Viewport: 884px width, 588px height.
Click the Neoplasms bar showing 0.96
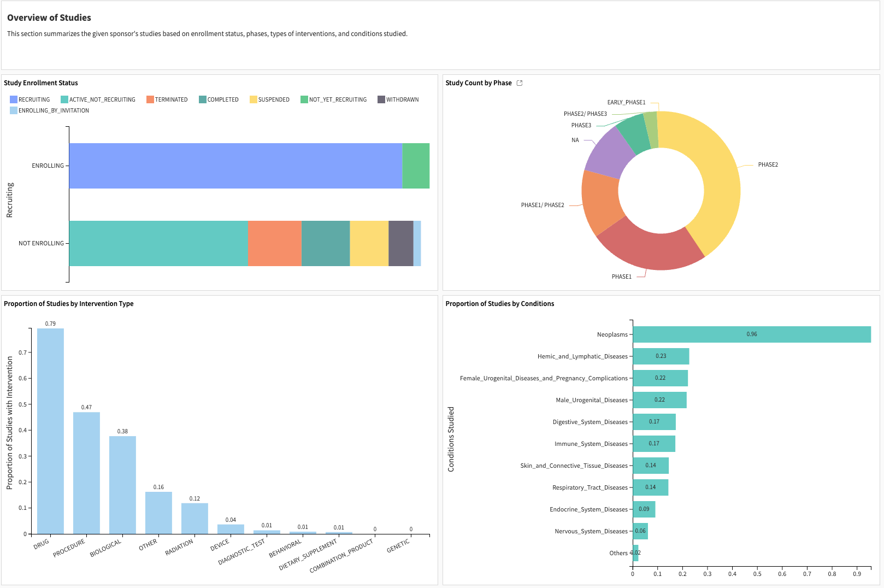click(751, 334)
